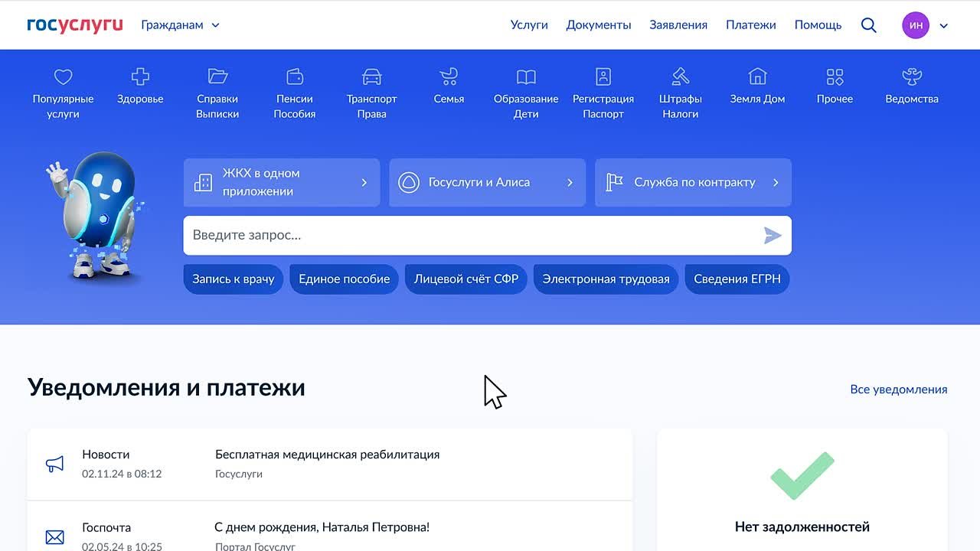This screenshot has width=980, height=551.
Task: Click the Запись к врачу quick button
Action: click(233, 279)
